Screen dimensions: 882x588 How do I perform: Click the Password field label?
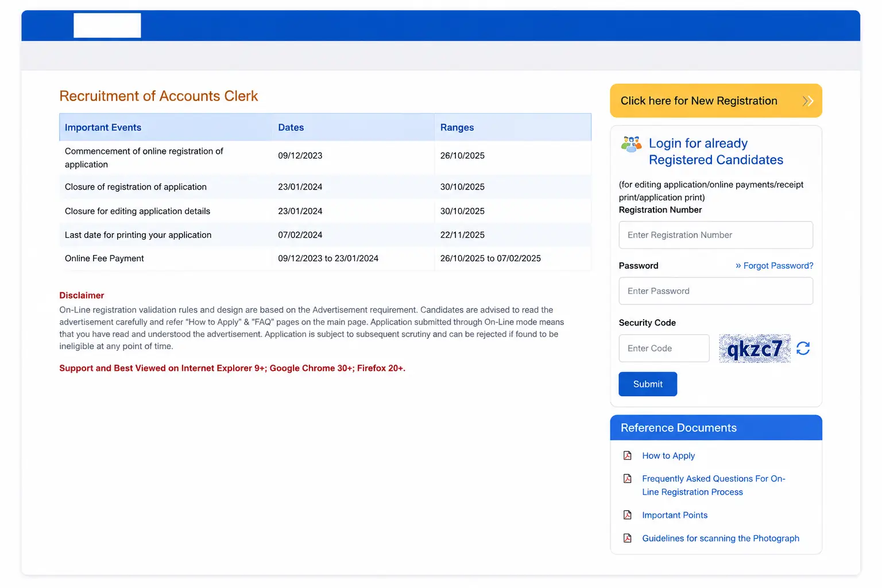coord(639,266)
